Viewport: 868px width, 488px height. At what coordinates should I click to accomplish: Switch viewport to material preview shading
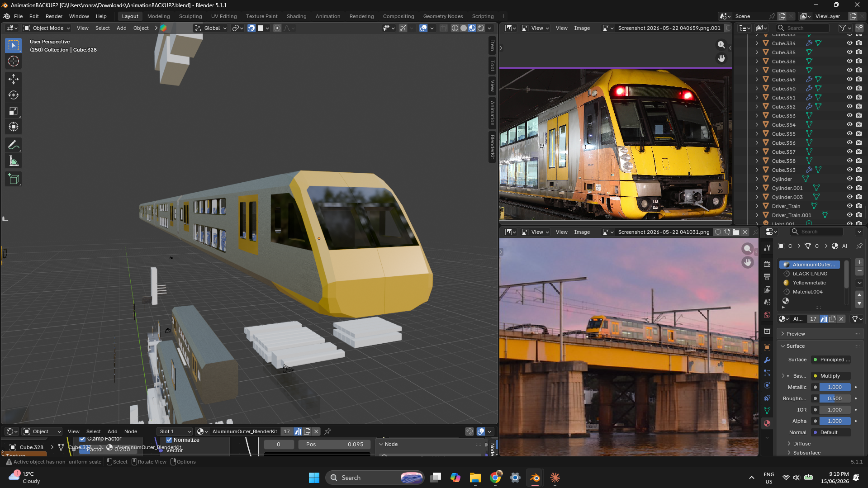coord(472,28)
